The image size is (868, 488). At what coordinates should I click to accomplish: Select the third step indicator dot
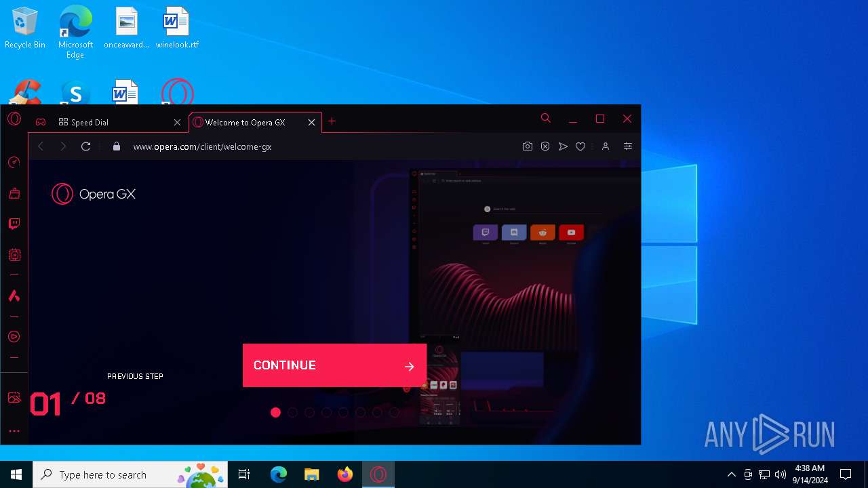[309, 412]
